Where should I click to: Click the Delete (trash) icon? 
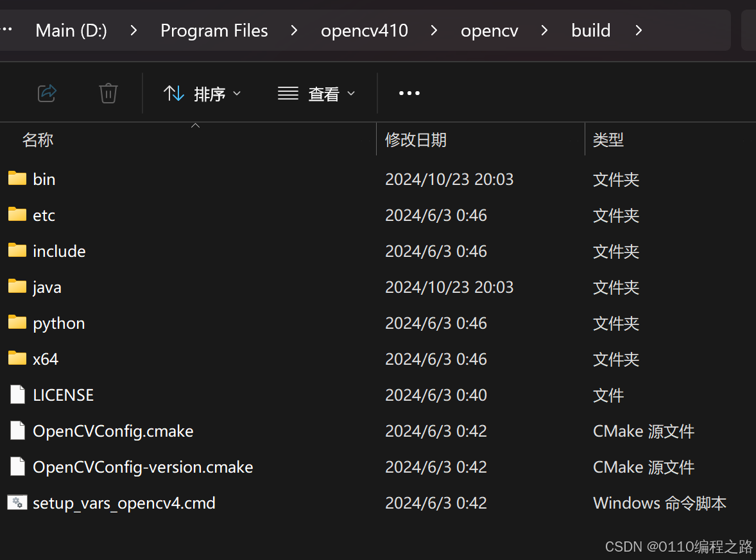[108, 93]
